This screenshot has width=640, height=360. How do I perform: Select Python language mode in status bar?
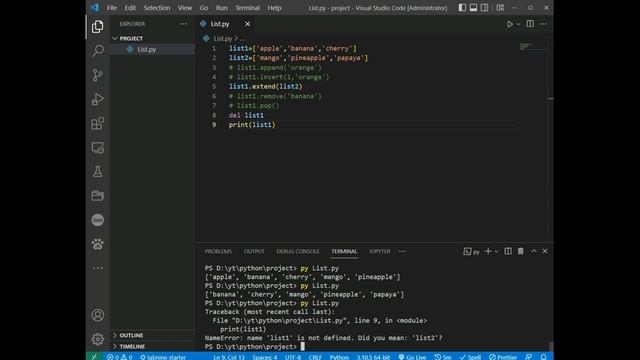339,357
